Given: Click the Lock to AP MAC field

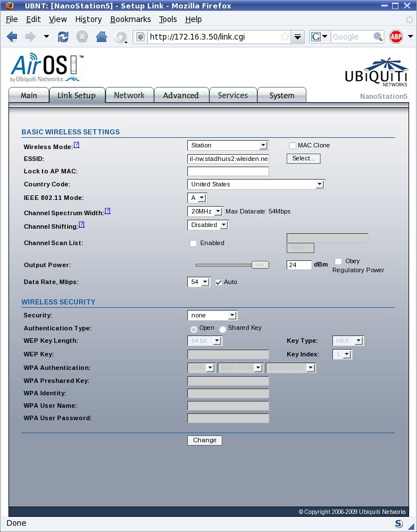Looking at the screenshot, I should pos(228,171).
